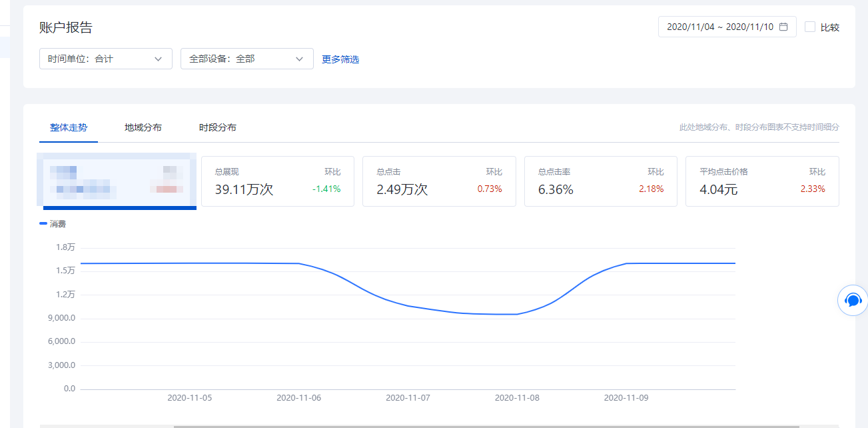Click the 更多筛选 link

click(340, 59)
